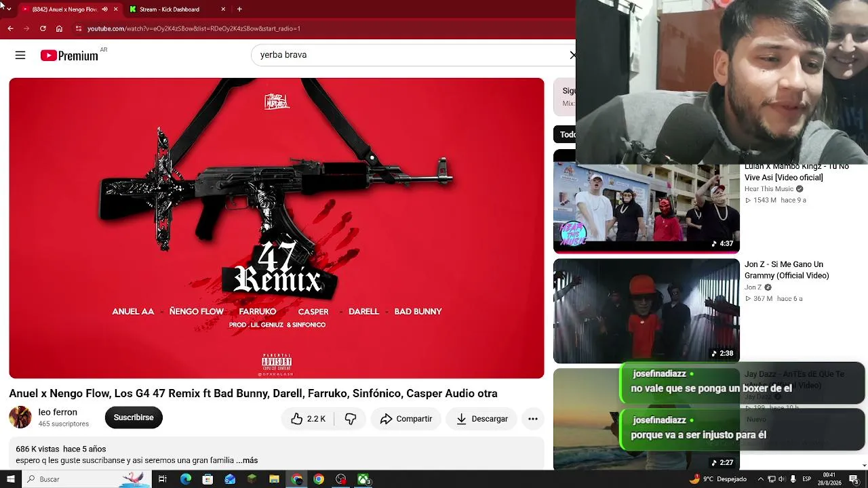Close the Anuel x Nengo Flow tab

click(x=115, y=9)
